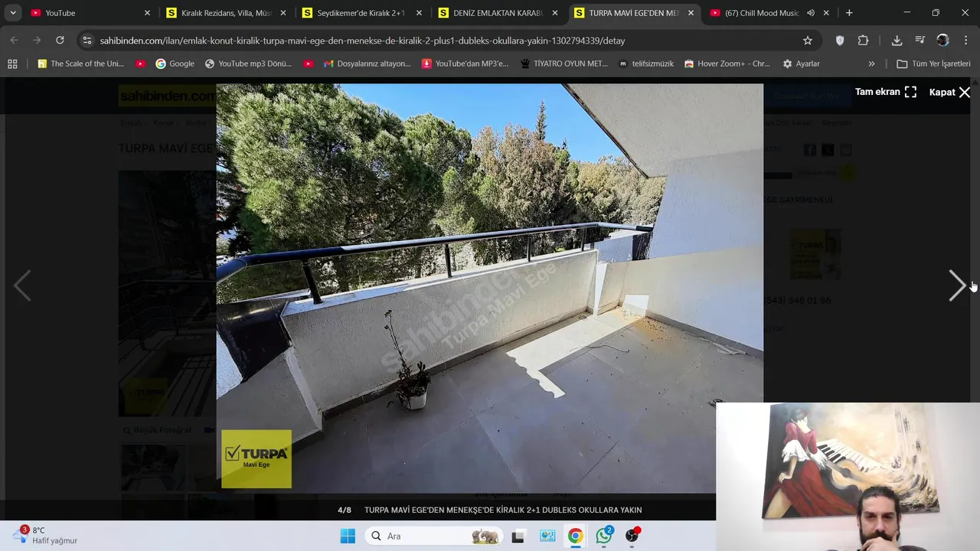The image size is (980, 551).
Task: Open the Extensions puzzle menu
Action: click(863, 41)
